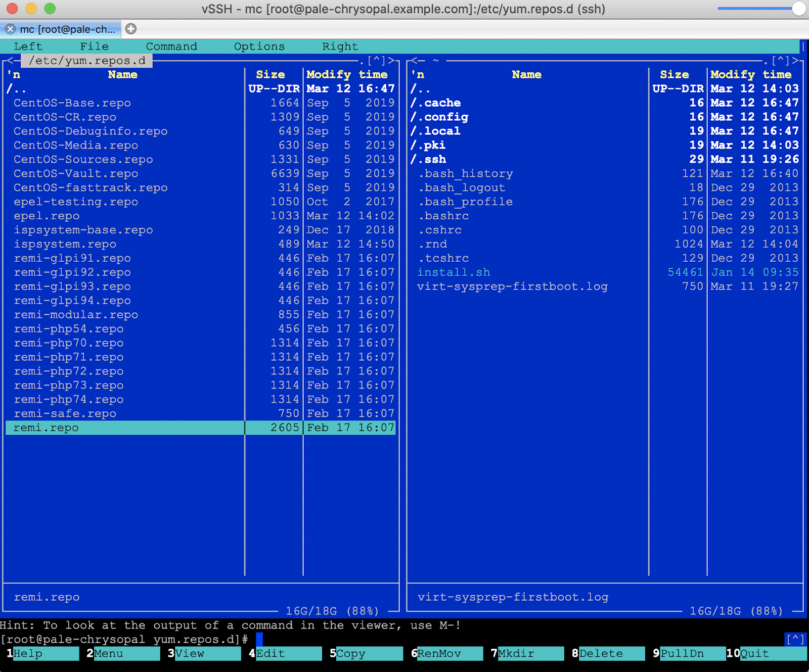Click right panel history forward arrow
The width and height of the screenshot is (809, 672).
point(794,61)
